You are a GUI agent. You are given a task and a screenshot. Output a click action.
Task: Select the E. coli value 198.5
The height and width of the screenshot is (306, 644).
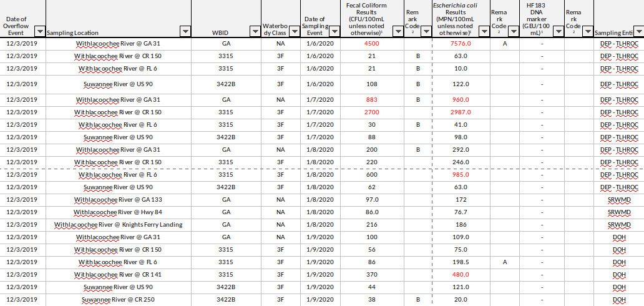(x=461, y=262)
